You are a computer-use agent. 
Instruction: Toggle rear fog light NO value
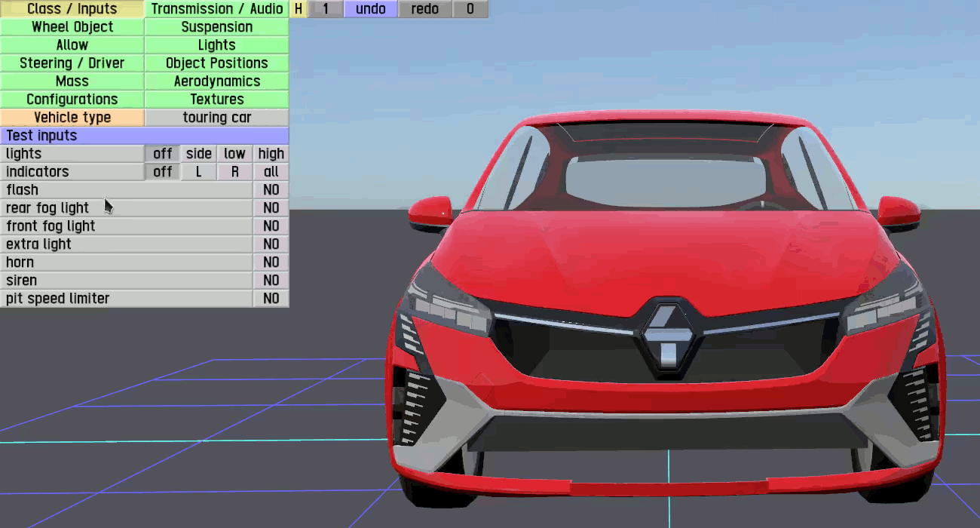click(271, 208)
